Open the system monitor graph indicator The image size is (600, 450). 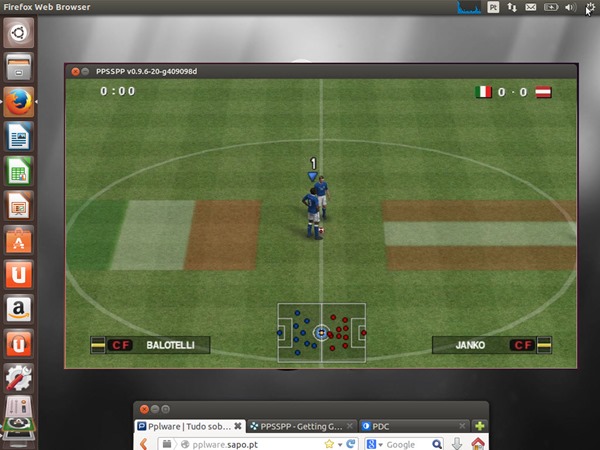pos(469,7)
